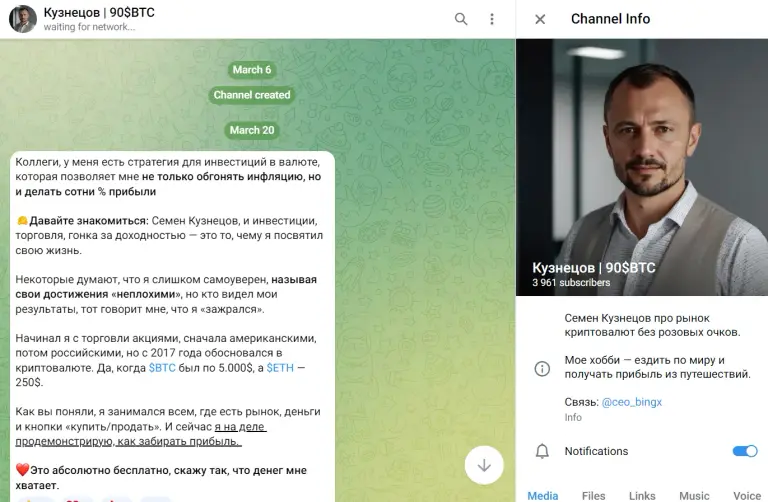Click the $ETH cashtag link in message
Viewport: 768px width, 502px height.
pos(280,368)
